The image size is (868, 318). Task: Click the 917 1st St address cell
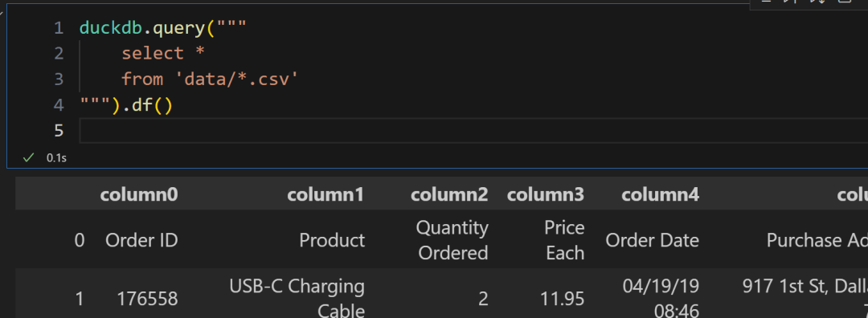pyautogui.click(x=805, y=287)
